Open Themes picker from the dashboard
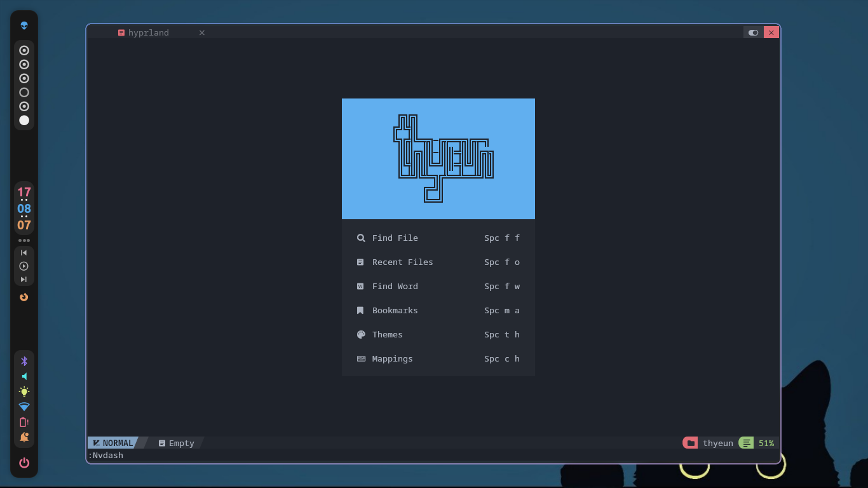This screenshot has height=488, width=868. tap(438, 334)
